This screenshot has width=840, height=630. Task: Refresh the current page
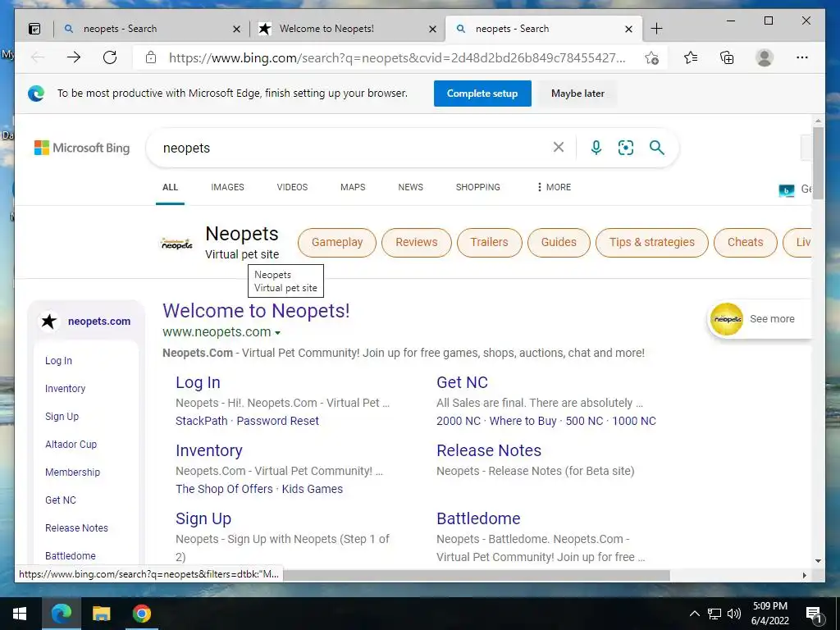point(110,57)
